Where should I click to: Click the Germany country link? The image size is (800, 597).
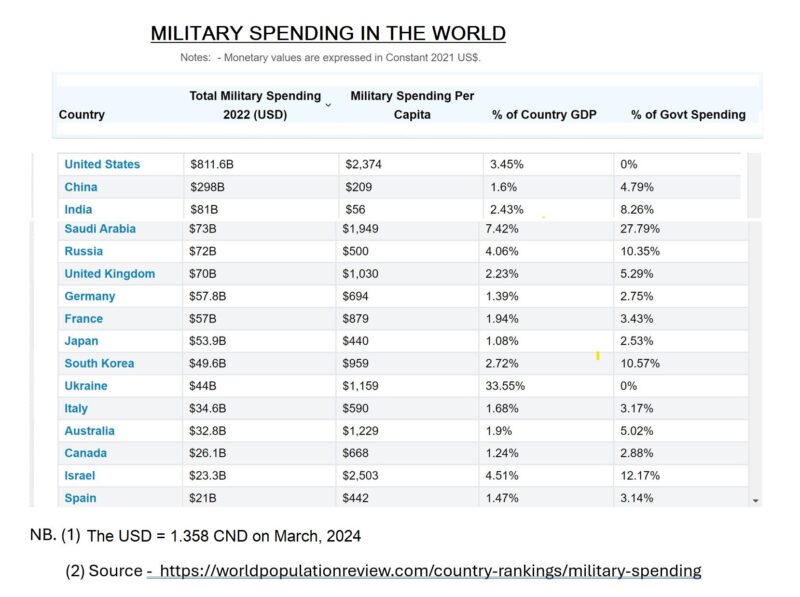pyautogui.click(x=90, y=296)
